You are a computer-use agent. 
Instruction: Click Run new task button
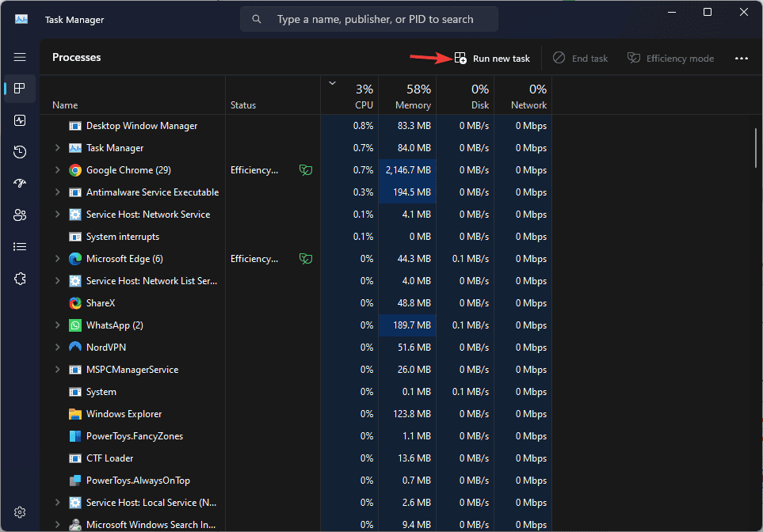(x=492, y=59)
